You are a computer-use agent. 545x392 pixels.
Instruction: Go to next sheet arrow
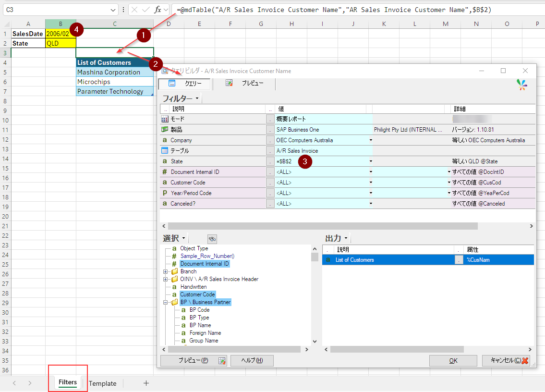pyautogui.click(x=30, y=383)
